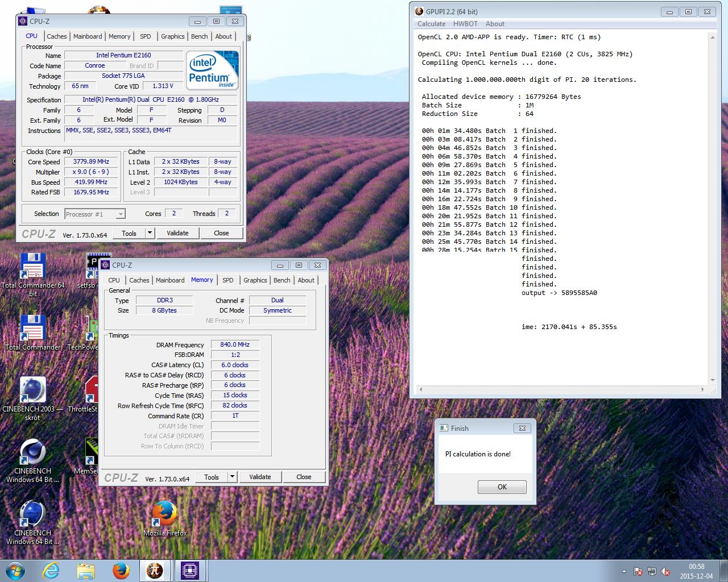Open Graphics tab in top CPU-Z window
Viewport: 728px width, 582px height.
pyautogui.click(x=173, y=36)
